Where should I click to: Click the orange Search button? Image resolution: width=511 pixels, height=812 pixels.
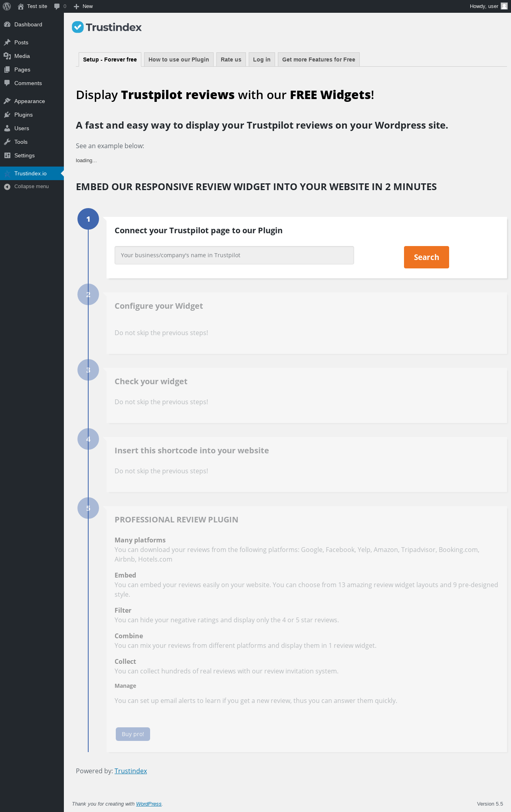point(426,257)
